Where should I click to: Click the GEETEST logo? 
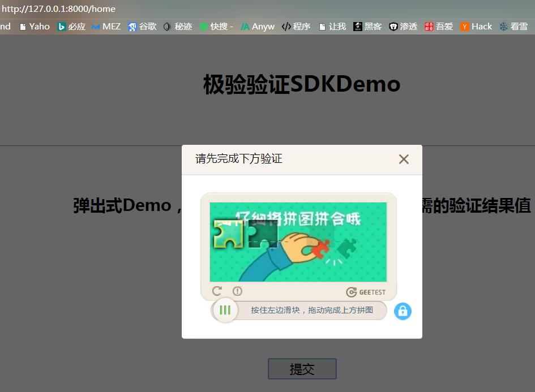366,292
